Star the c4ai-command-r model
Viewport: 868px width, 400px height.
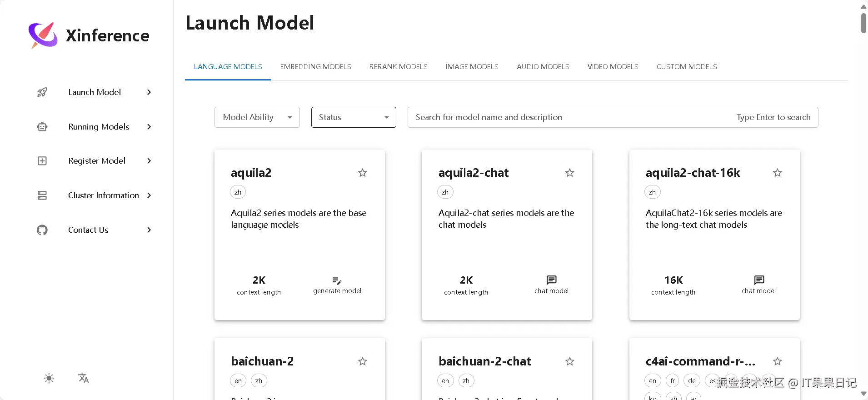[777, 361]
